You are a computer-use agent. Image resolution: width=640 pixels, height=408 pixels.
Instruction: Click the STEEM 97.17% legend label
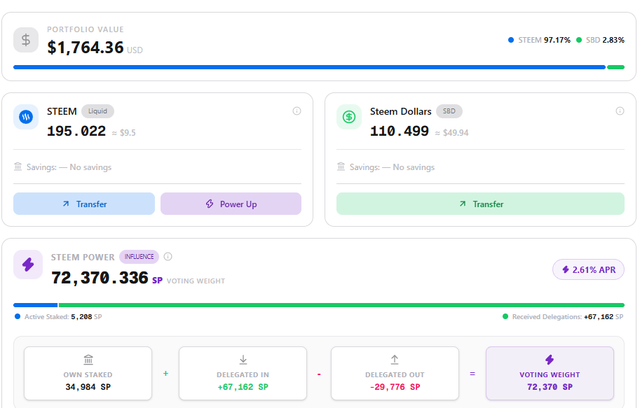pyautogui.click(x=544, y=40)
